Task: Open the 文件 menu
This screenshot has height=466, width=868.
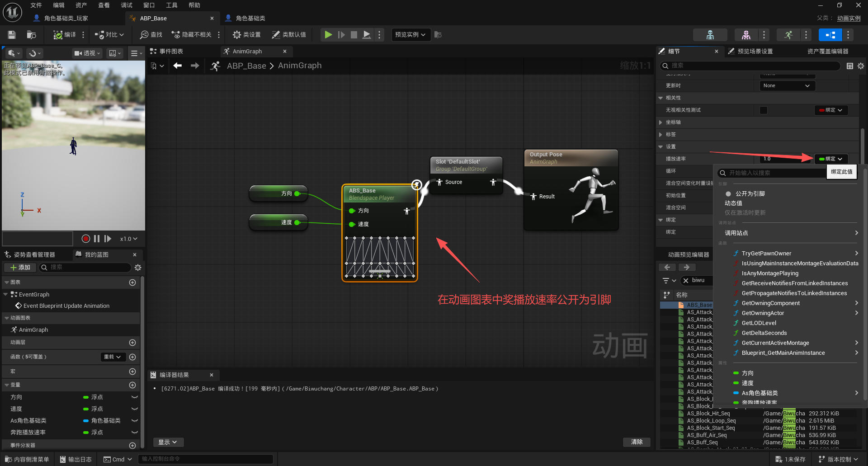Action: pyautogui.click(x=36, y=5)
